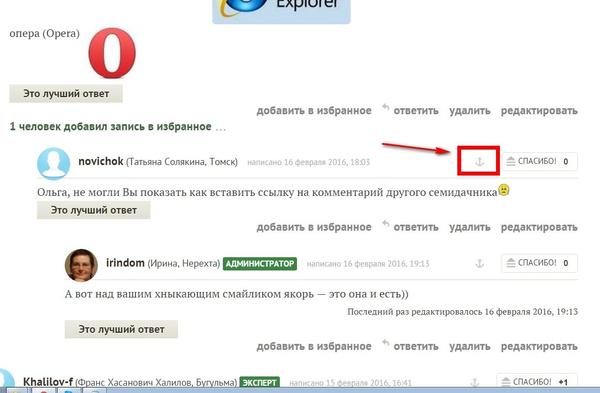The image size is (600, 393).
Task: Click the Internet Explorer logo image
Action: point(281,11)
